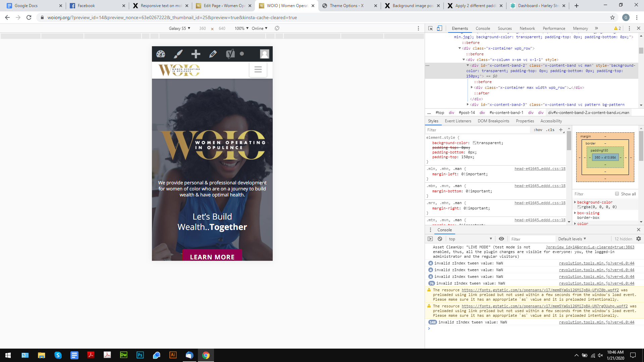Click the console Filter input

point(532,239)
